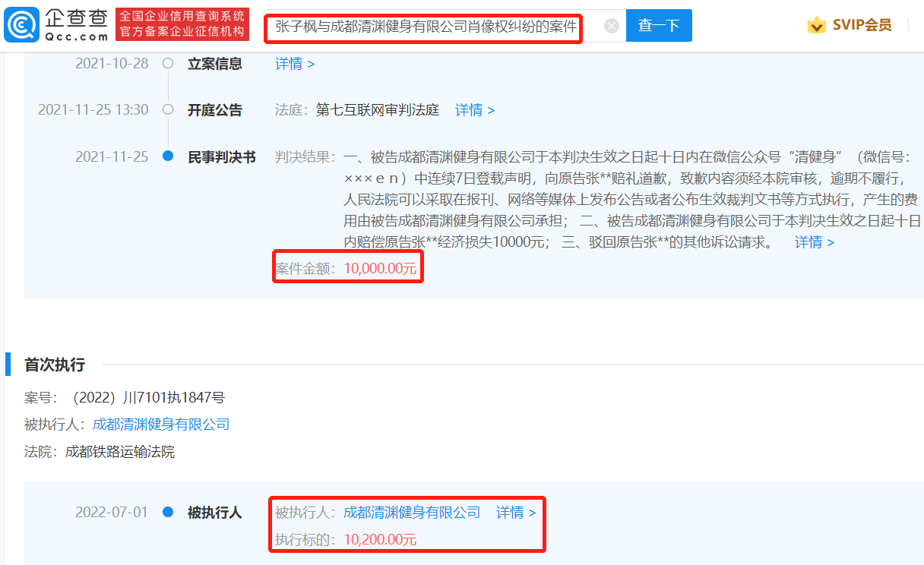Screen dimensions: 924x565
Task: Click the SVIP crown icon
Action: [x=817, y=25]
